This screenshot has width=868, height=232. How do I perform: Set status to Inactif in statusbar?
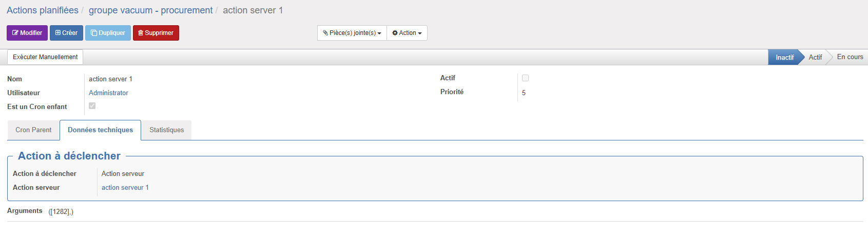(x=784, y=57)
